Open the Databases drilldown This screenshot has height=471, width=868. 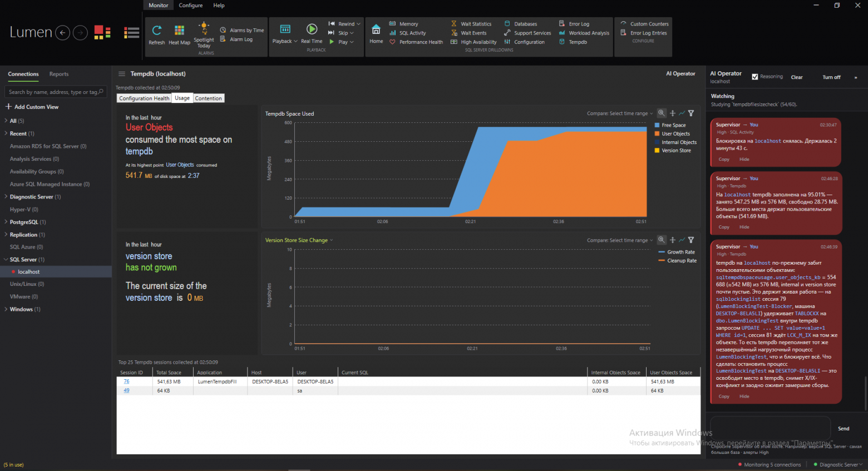521,24
